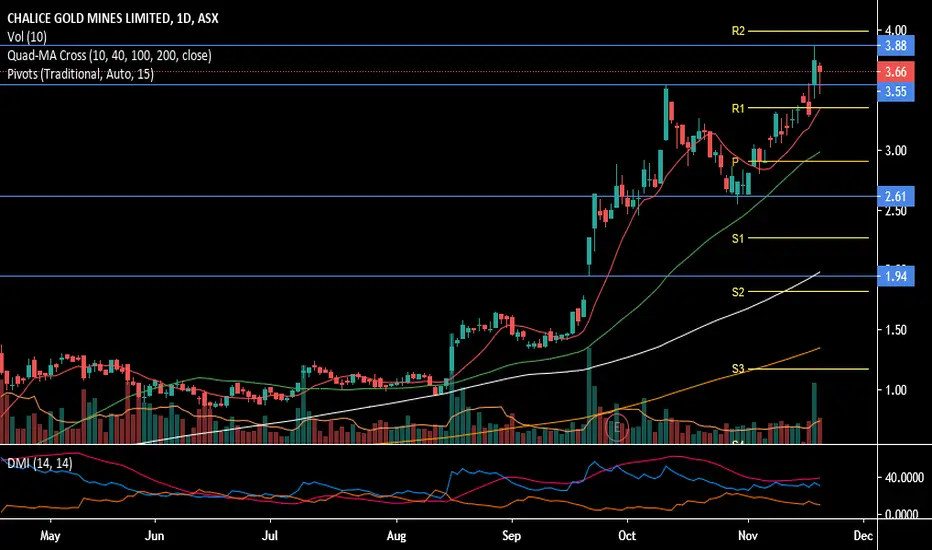Click the yellow R2 pivot line
932x550 pixels.
pos(808,31)
